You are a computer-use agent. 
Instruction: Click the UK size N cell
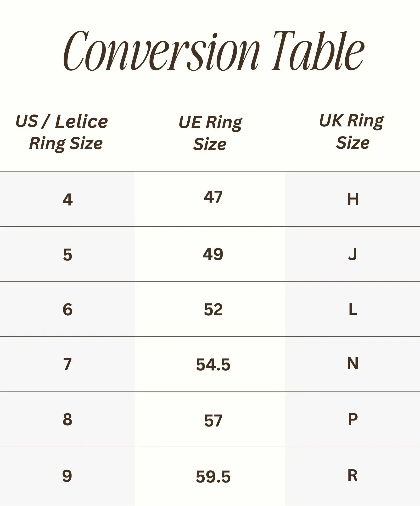tap(353, 364)
